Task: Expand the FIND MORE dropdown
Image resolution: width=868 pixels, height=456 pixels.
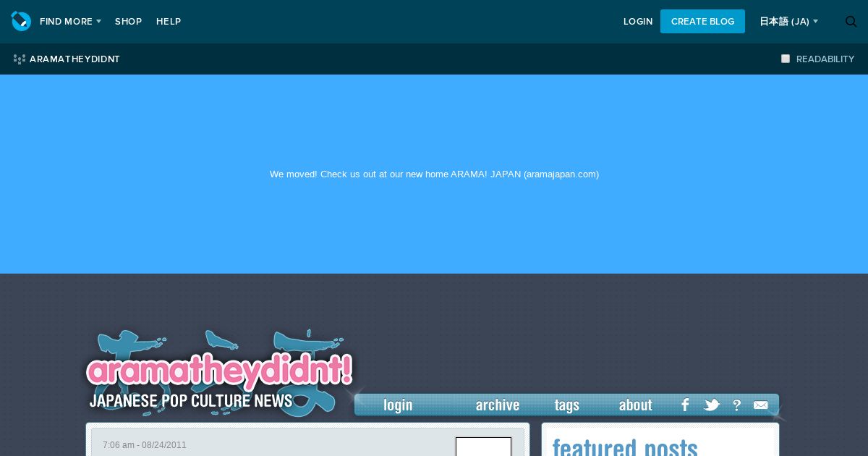Action: coord(70,22)
